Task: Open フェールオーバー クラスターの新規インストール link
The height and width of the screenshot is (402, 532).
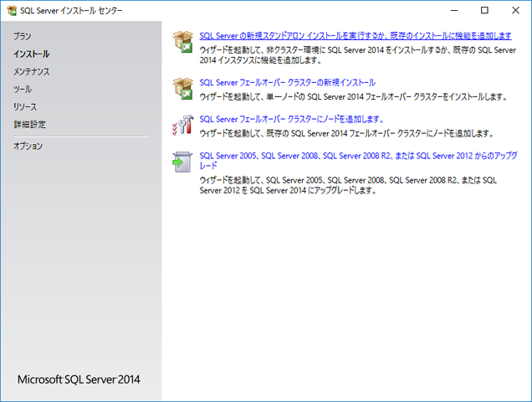Action: (288, 83)
